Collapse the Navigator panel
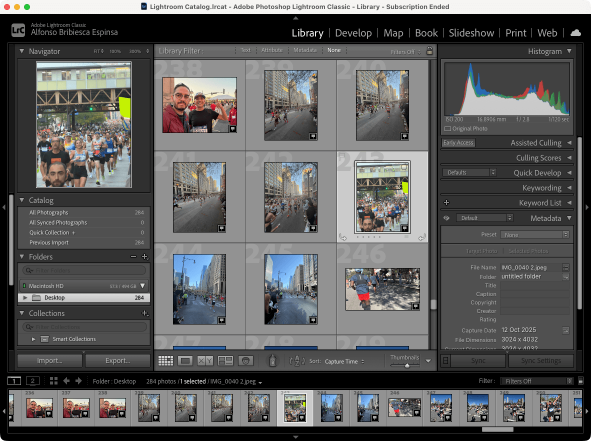The width and height of the screenshot is (591, 441). pyautogui.click(x=21, y=51)
